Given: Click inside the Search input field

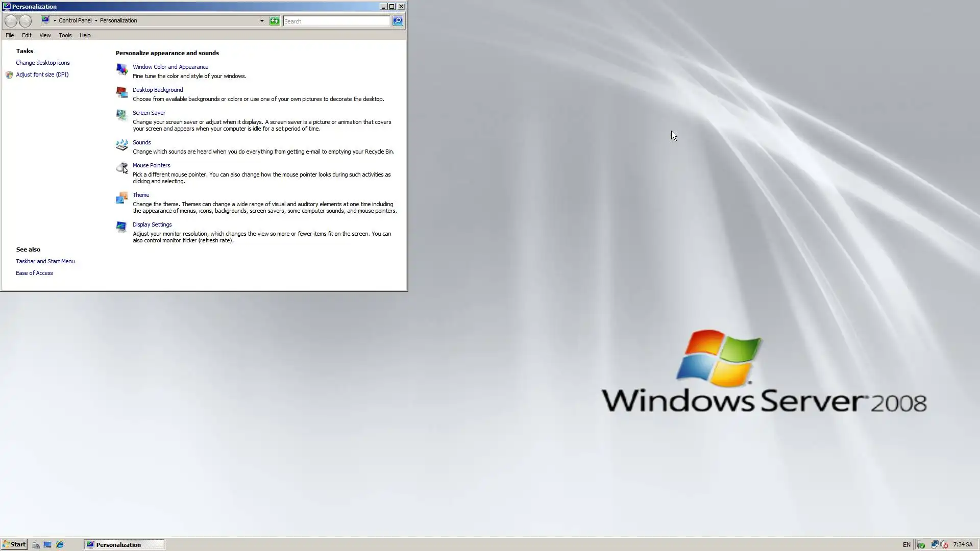Looking at the screenshot, I should pos(336,21).
